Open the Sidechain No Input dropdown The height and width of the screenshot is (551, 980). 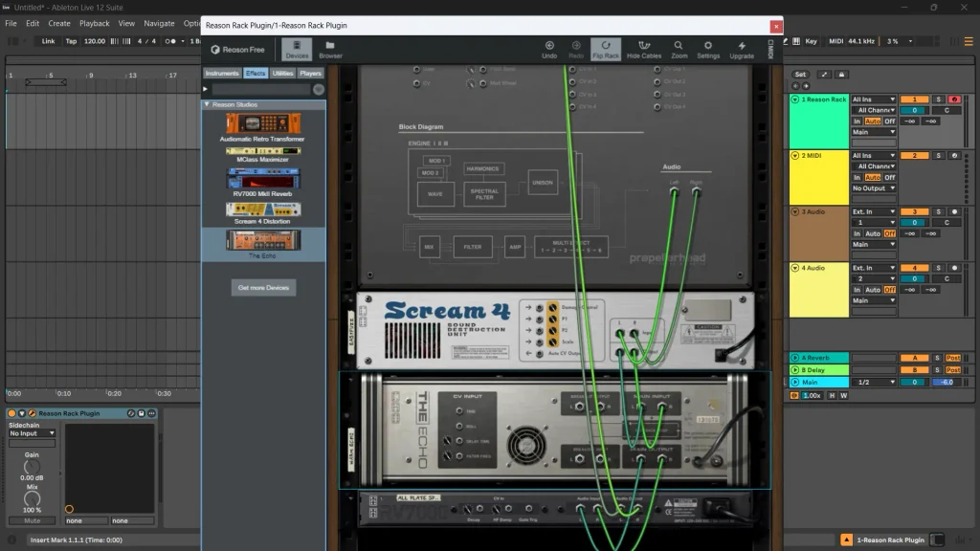pos(32,433)
